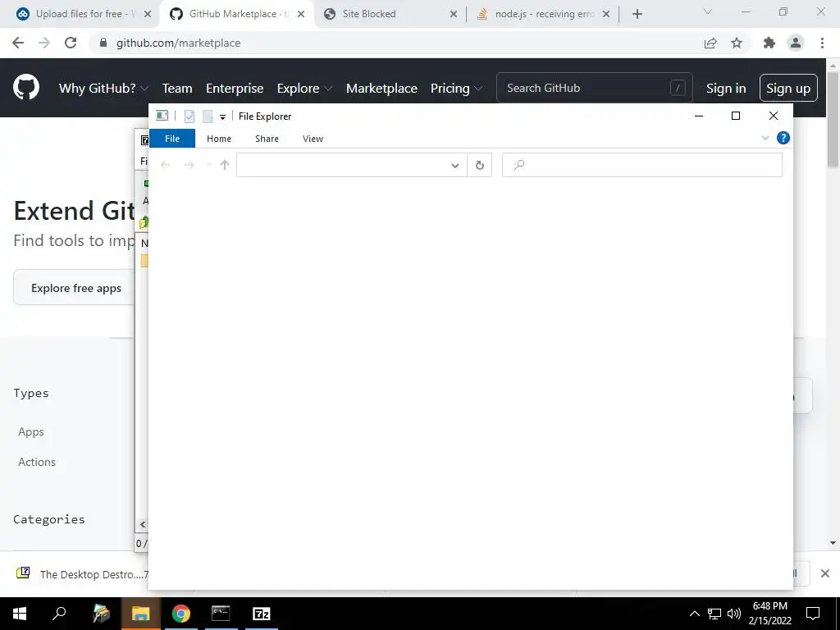Click the File Explorer search box
Screen dimensions: 840x630
point(641,165)
